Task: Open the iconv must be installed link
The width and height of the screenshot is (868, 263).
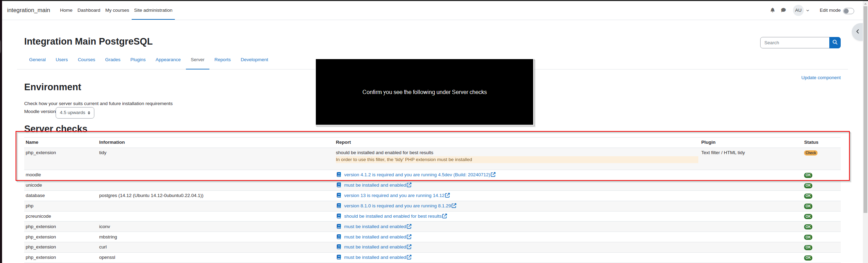Action: pyautogui.click(x=375, y=227)
